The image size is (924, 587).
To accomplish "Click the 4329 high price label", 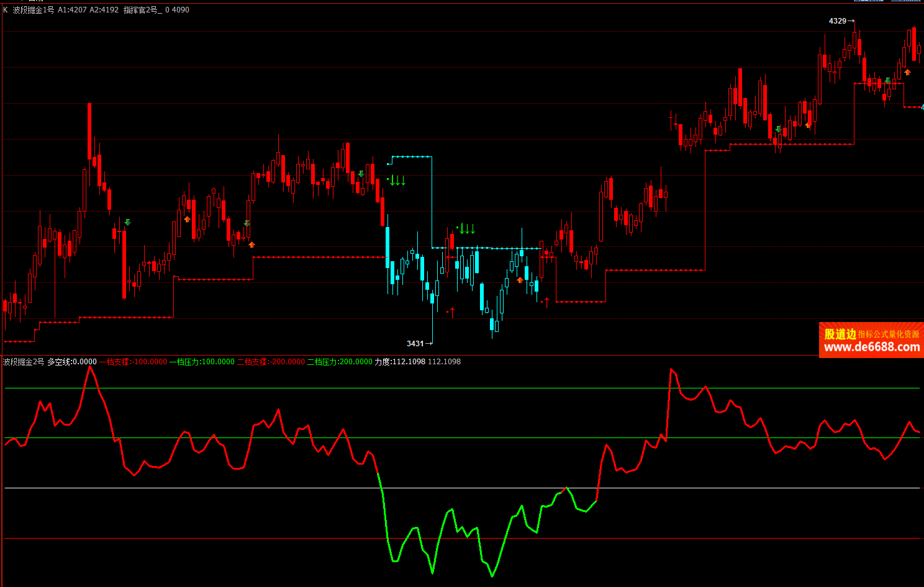I will click(838, 21).
